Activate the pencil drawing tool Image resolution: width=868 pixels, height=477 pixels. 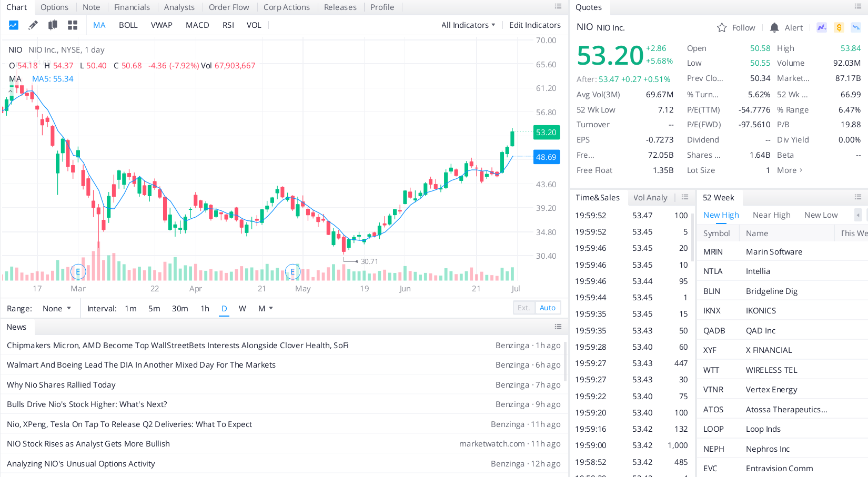tap(33, 25)
